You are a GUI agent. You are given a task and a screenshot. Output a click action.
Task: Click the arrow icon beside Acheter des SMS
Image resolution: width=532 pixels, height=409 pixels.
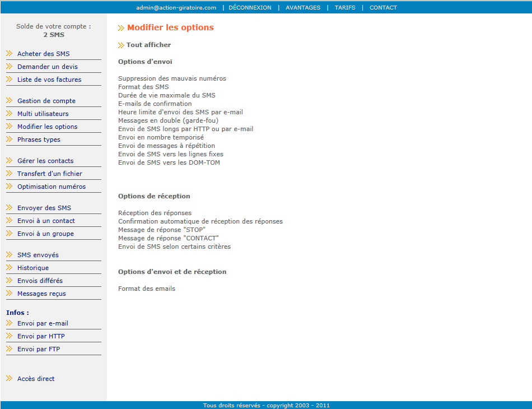(9, 53)
